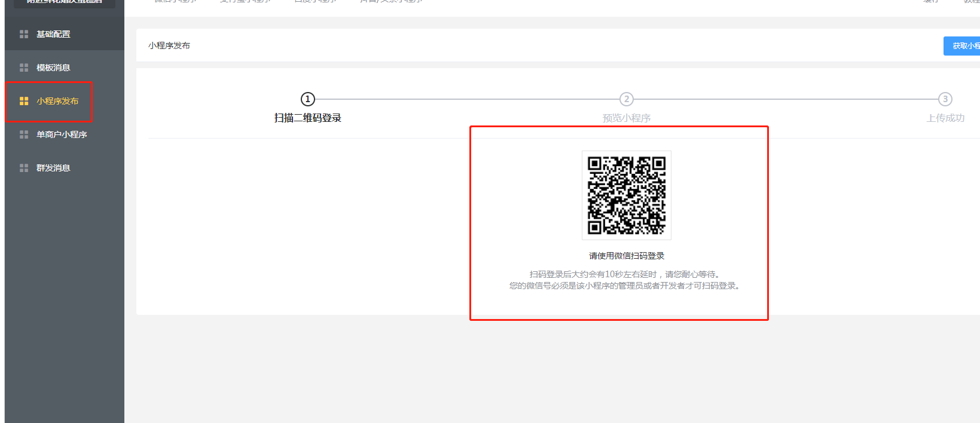Click the step 3 circle marker
980x423 pixels.
[x=945, y=99]
